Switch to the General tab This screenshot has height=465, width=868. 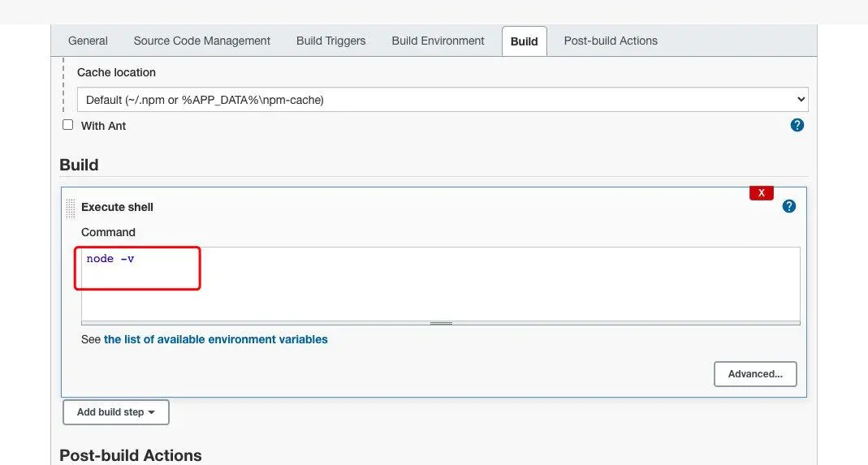click(88, 41)
